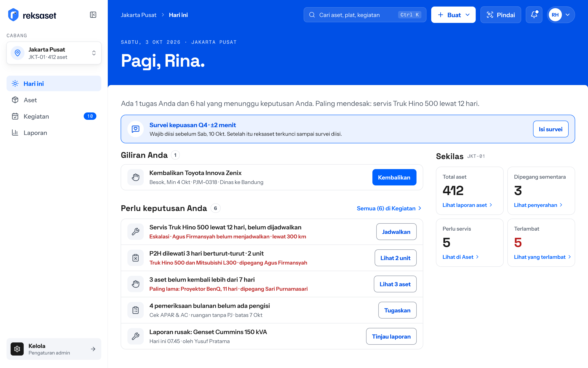Go to Hari ini in sidebar

click(x=54, y=83)
